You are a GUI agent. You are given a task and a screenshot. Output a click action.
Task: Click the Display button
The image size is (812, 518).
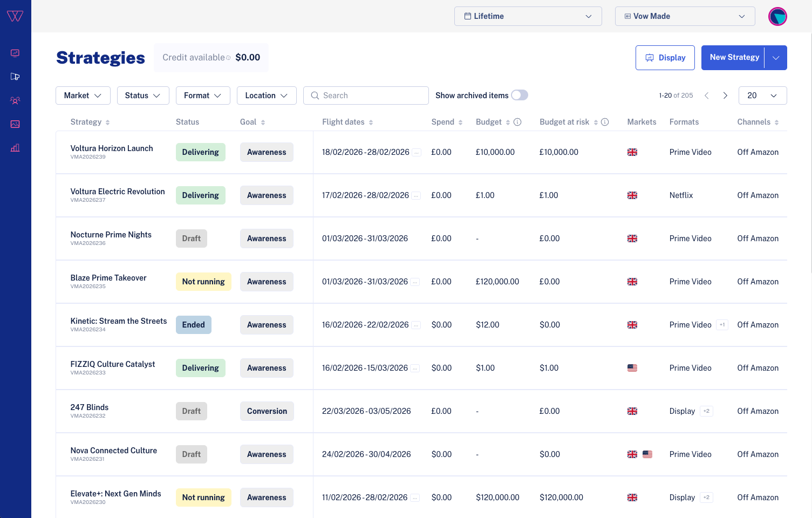coord(665,58)
